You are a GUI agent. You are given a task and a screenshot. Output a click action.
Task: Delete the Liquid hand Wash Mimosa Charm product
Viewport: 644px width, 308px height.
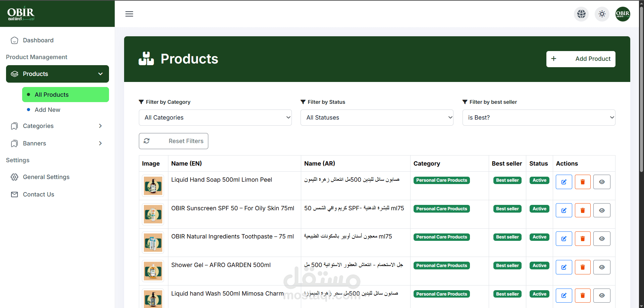tap(583, 296)
